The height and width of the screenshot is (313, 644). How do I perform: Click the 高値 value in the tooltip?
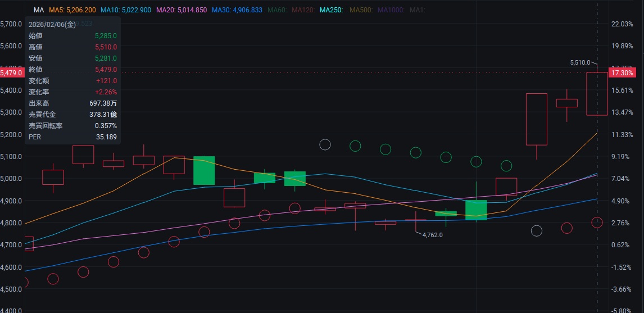tap(106, 47)
